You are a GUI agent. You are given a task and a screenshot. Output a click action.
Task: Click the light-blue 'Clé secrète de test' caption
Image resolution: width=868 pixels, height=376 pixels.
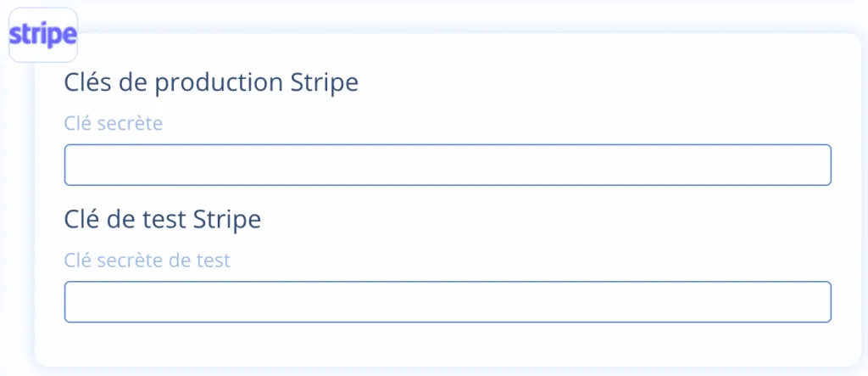point(147,261)
